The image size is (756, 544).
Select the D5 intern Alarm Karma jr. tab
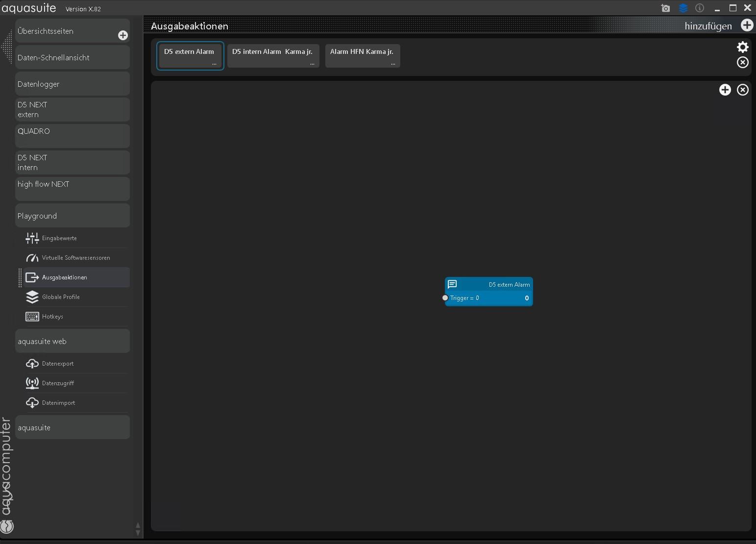pyautogui.click(x=273, y=56)
